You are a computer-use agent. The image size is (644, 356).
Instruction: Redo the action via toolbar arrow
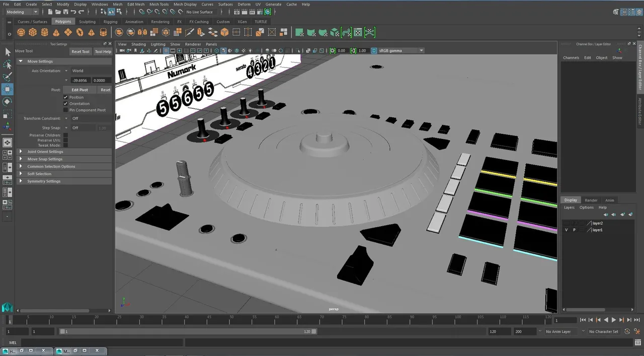81,12
